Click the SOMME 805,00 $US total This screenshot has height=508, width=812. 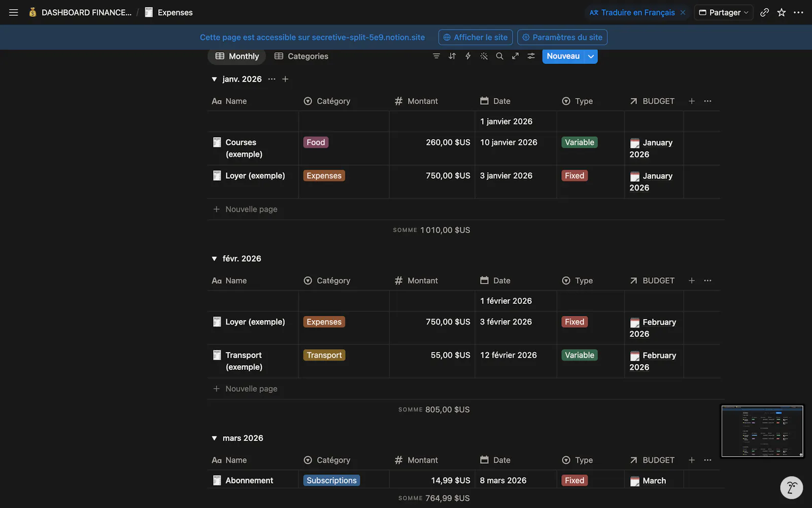434,409
